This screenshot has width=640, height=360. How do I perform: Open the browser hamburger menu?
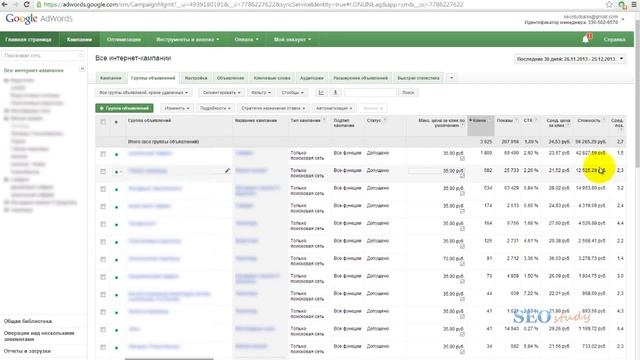635,4
